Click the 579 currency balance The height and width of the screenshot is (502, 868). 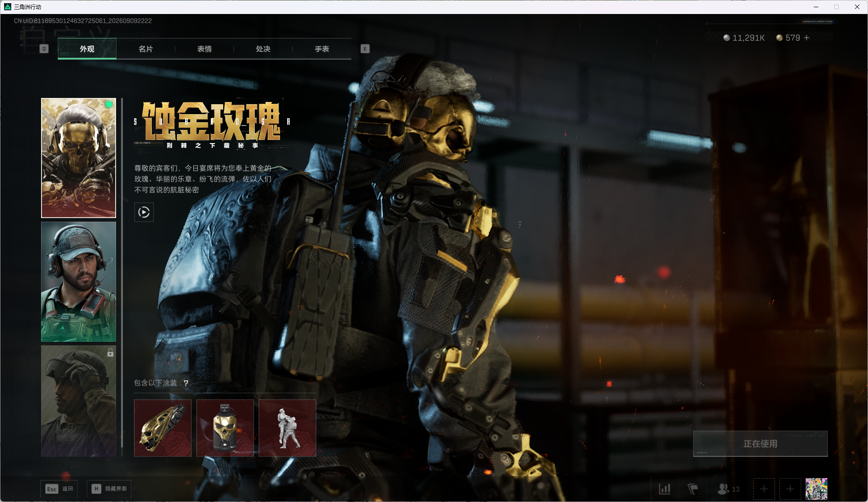(793, 38)
